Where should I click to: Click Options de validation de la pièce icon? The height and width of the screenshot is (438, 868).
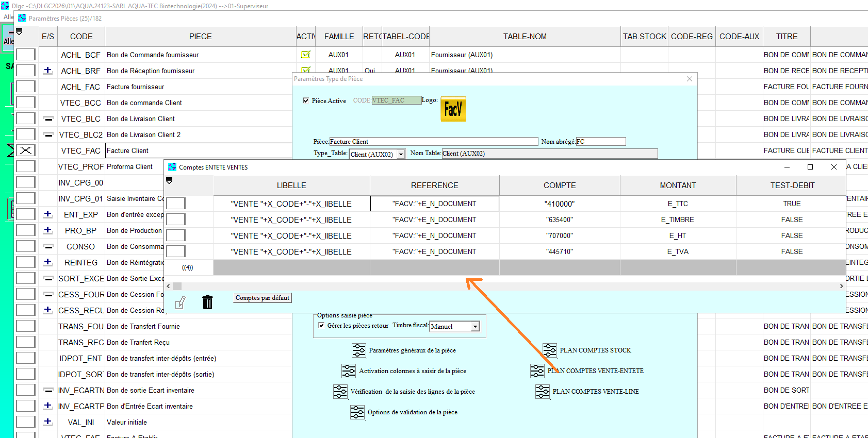coord(357,412)
